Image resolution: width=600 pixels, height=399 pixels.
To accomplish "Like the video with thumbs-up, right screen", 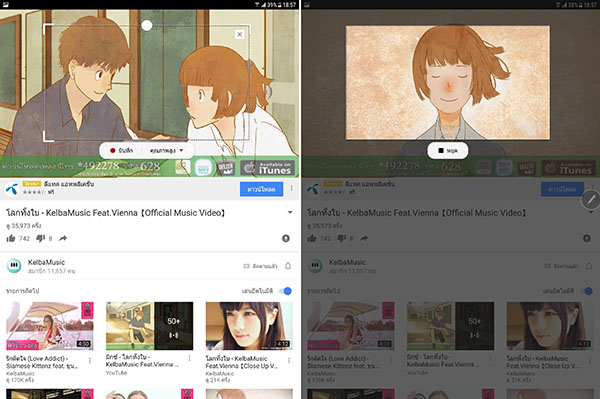I will (x=312, y=238).
